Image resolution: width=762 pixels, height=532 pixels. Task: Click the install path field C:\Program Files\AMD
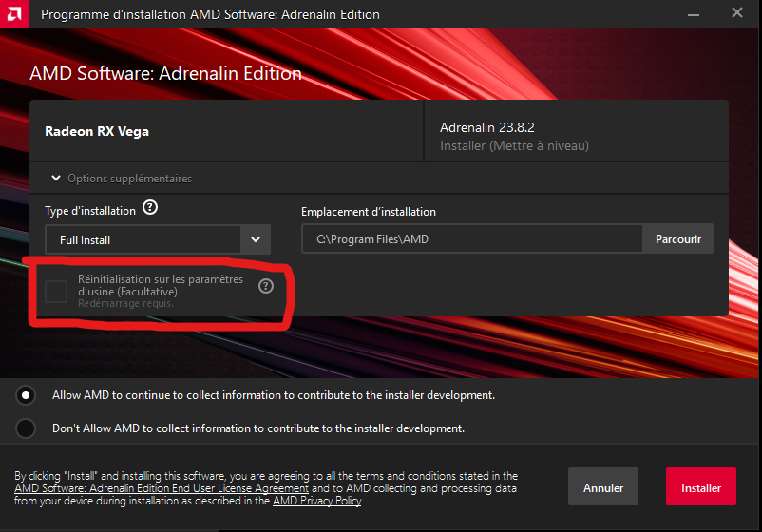[472, 239]
